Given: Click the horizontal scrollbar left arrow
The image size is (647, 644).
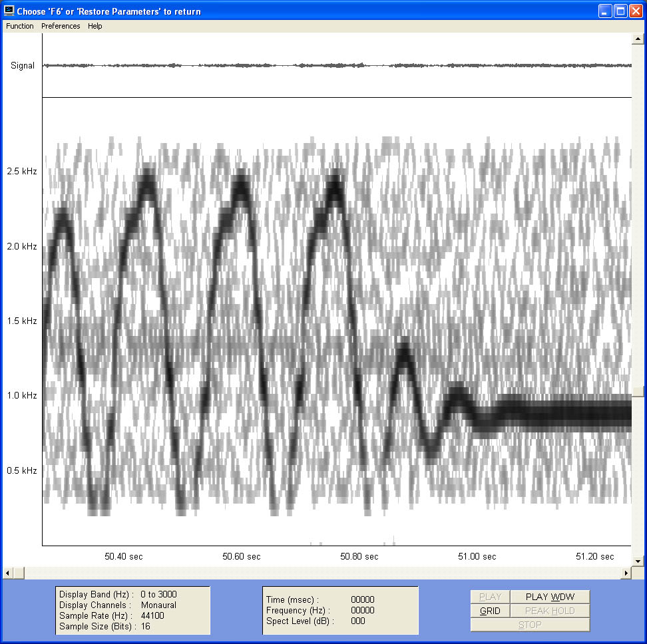Looking at the screenshot, I should click(7, 573).
